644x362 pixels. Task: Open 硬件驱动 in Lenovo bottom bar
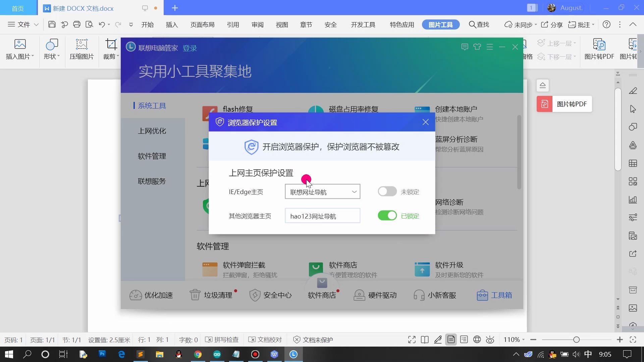point(375,295)
